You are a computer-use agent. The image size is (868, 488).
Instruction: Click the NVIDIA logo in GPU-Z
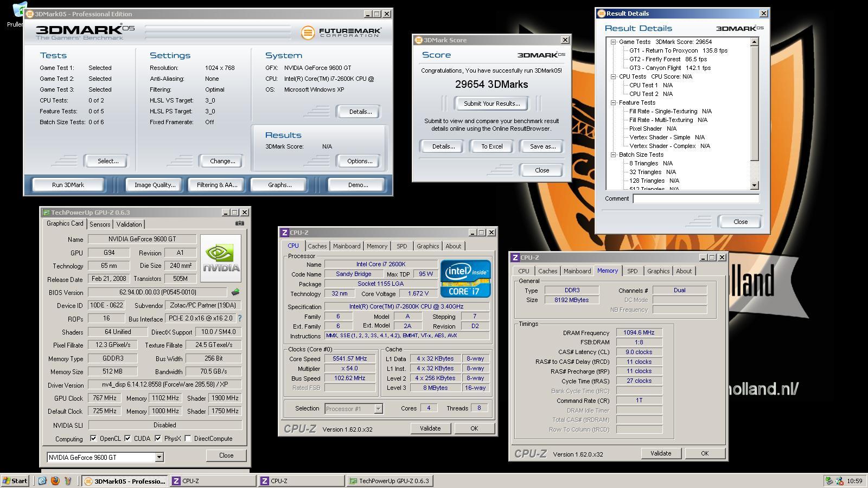point(221,259)
